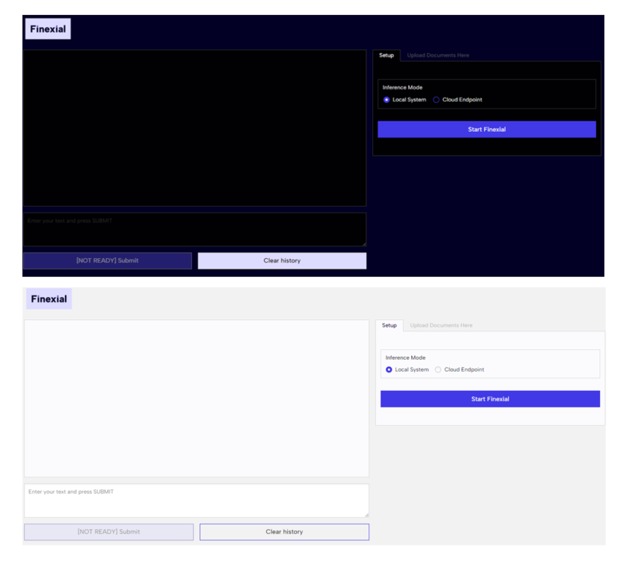
Task: Click Start Finexial button in light theme
Action: click(490, 399)
